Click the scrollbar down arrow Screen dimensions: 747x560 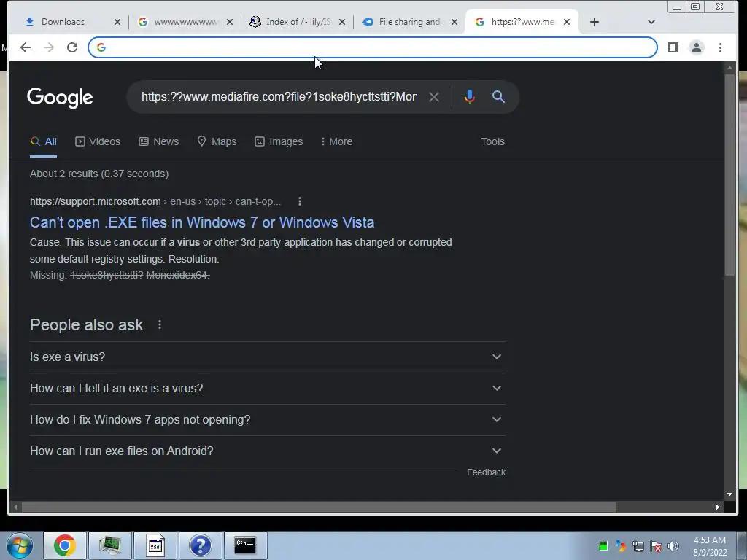click(x=729, y=494)
